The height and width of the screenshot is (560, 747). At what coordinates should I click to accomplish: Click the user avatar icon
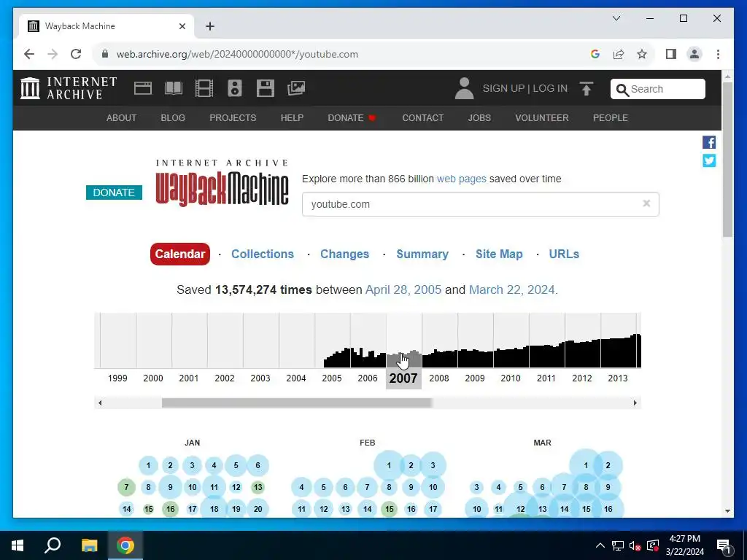pyautogui.click(x=464, y=88)
